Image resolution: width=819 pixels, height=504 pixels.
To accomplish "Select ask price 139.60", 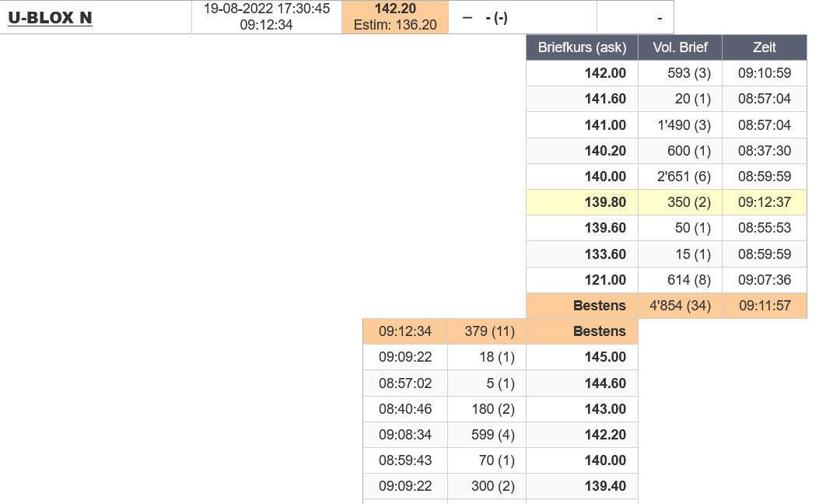I will coord(605,228).
